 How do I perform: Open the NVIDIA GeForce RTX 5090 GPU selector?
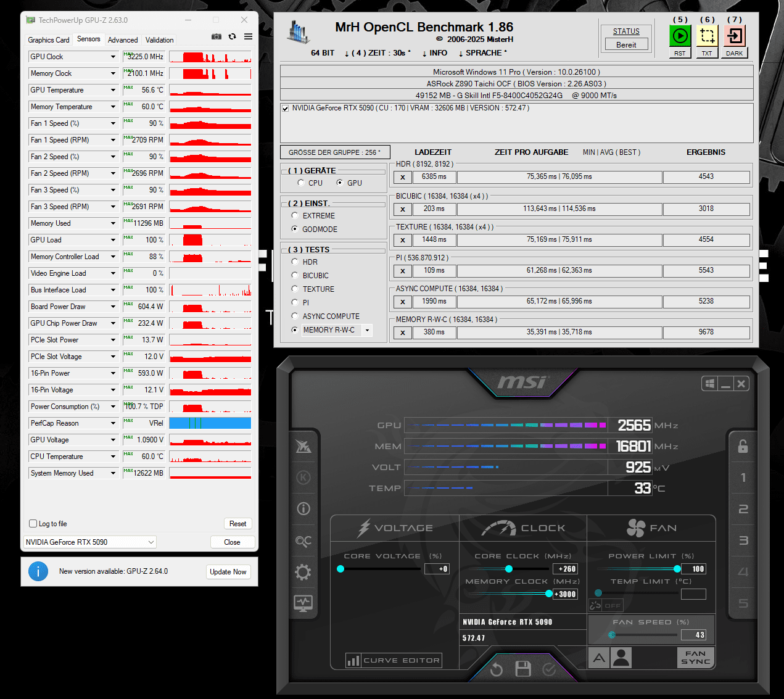pos(90,542)
